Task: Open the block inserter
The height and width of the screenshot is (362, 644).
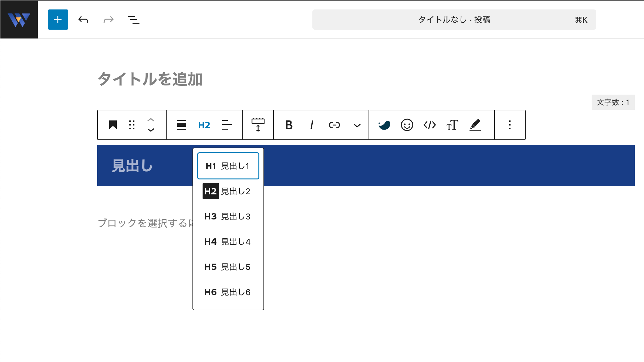Action: tap(58, 19)
